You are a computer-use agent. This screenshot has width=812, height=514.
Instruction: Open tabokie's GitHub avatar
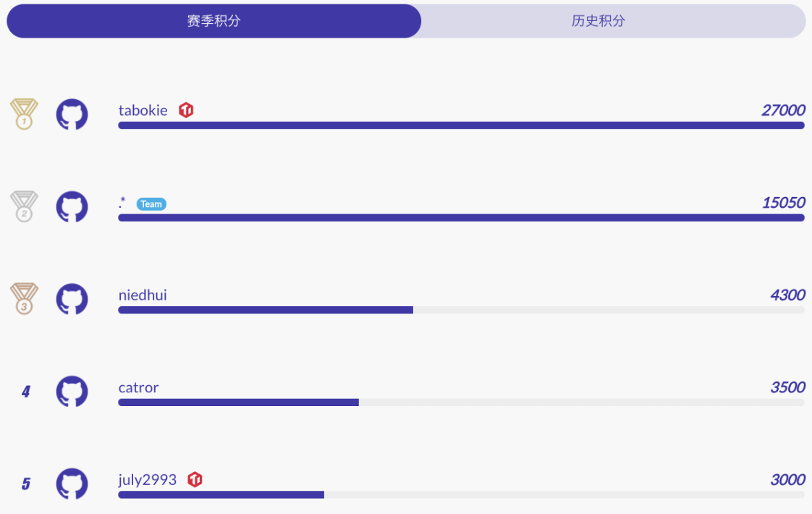pos(72,114)
